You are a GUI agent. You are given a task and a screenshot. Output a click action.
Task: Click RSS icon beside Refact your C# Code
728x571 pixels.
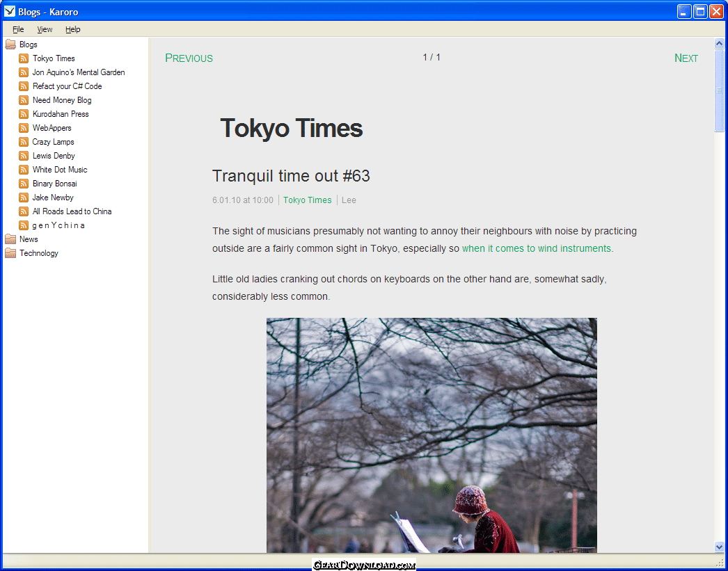point(24,86)
